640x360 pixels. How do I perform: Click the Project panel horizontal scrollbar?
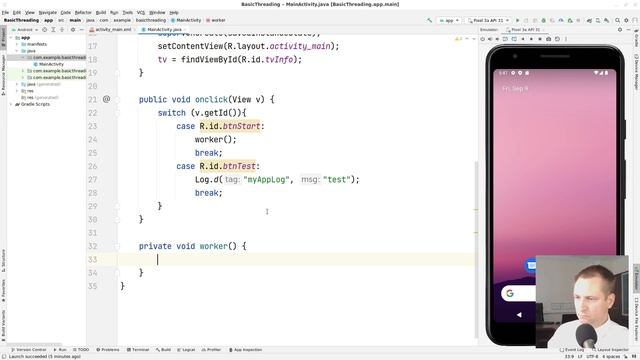[35, 344]
